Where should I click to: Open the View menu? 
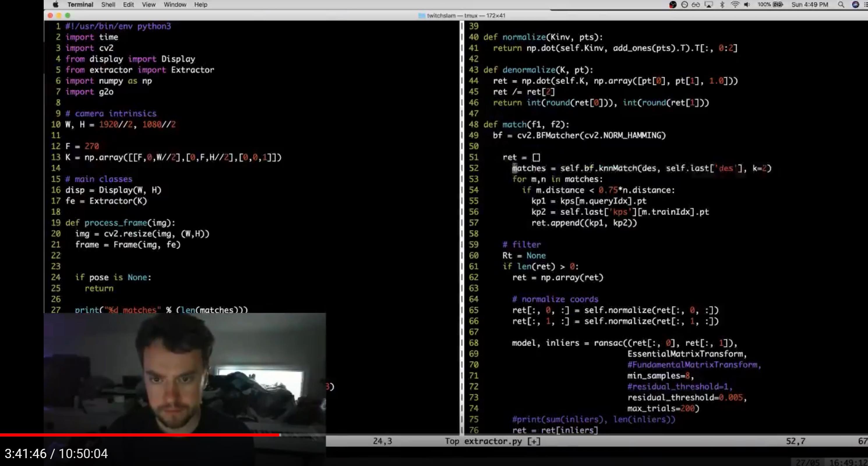149,4
